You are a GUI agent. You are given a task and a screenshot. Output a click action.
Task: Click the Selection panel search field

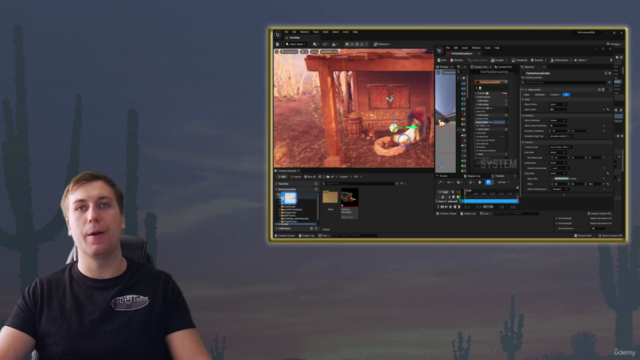point(565,82)
